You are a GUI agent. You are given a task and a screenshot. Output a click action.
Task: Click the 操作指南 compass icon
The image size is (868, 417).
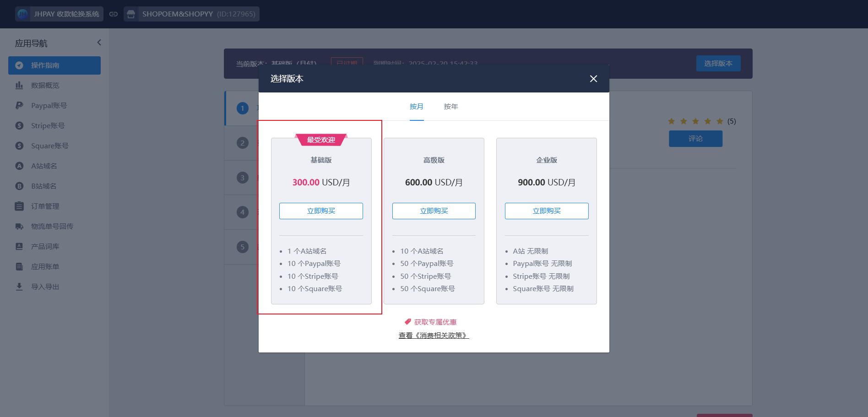(x=19, y=65)
